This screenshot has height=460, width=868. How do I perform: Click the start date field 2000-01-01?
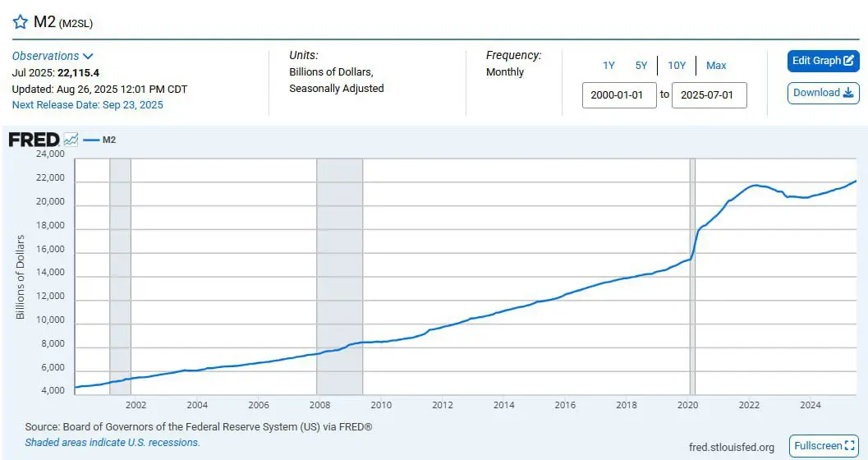(x=619, y=95)
